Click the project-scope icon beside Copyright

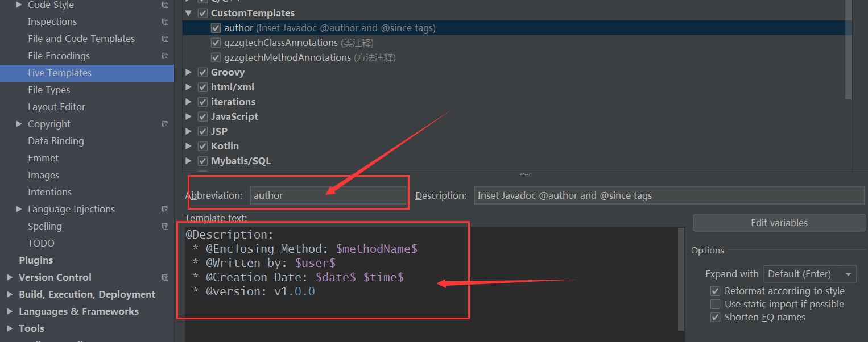[165, 124]
